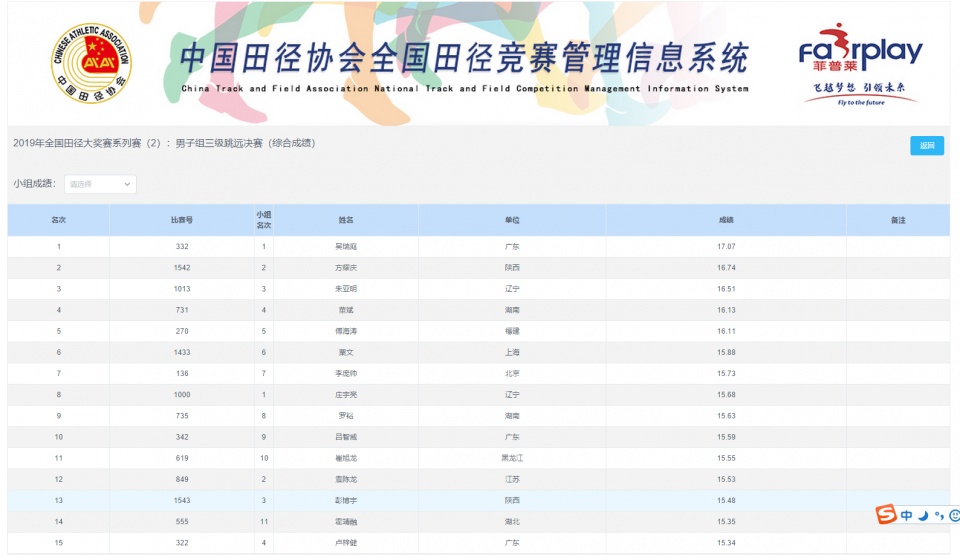Viewport: 960px width, 555px height.
Task: Select bib number 619 cell
Action: [182, 458]
